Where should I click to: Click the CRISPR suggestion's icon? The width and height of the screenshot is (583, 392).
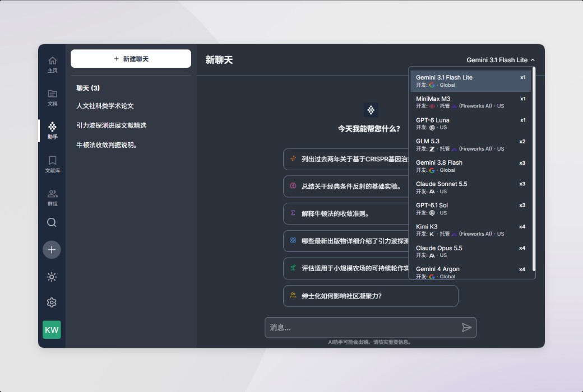tap(293, 158)
